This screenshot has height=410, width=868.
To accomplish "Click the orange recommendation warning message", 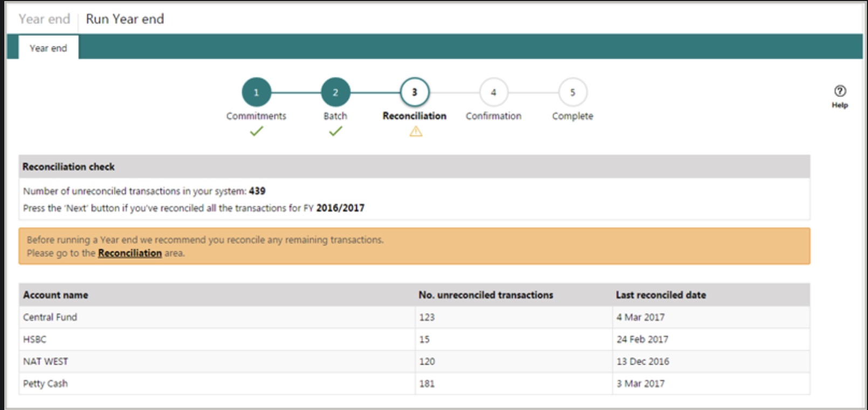I will 414,246.
